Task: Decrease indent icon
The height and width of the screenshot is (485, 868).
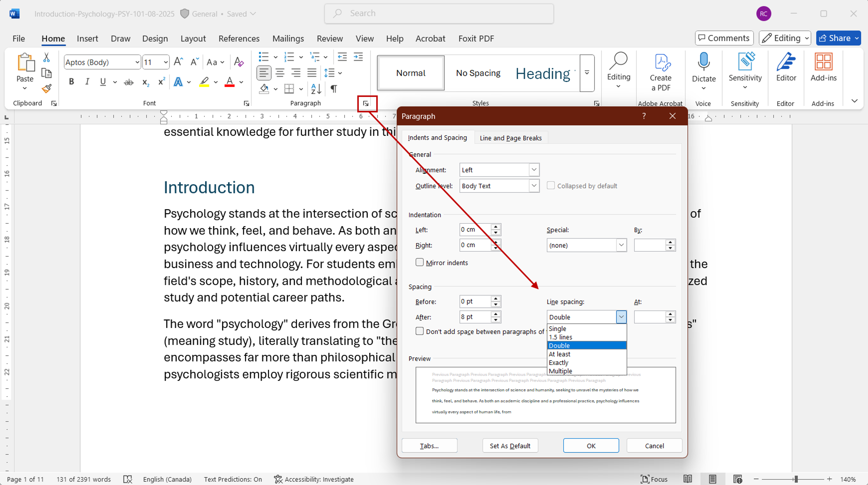Action: (342, 57)
